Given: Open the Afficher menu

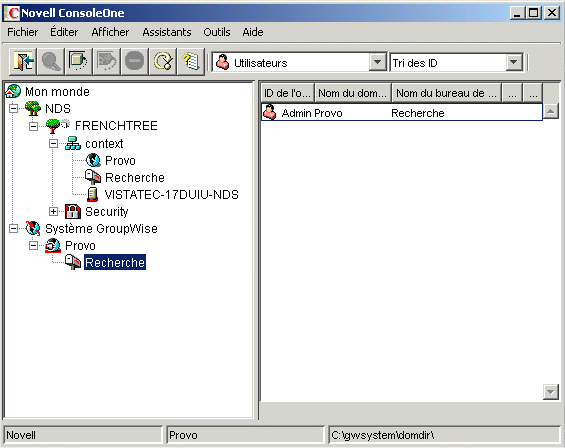Looking at the screenshot, I should click(x=110, y=32).
